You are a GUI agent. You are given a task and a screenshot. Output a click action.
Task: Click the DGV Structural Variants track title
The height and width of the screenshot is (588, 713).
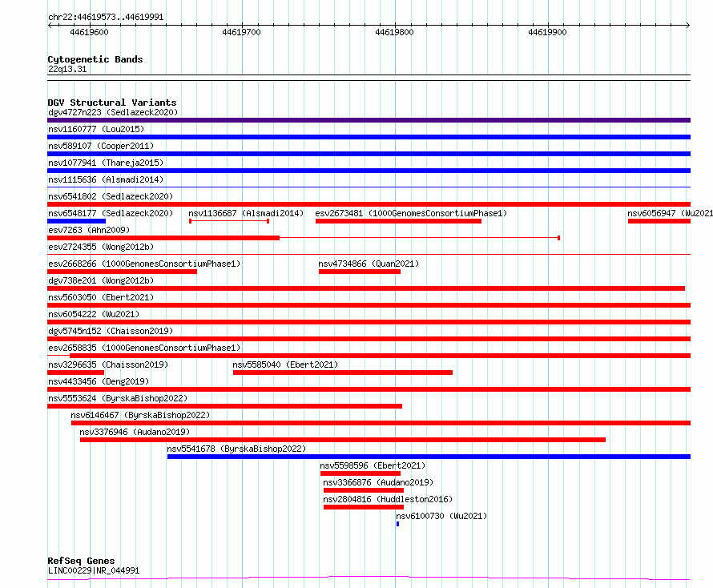pos(112,103)
